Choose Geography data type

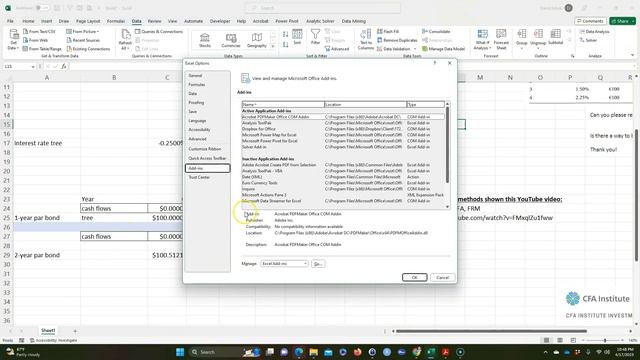(256, 40)
